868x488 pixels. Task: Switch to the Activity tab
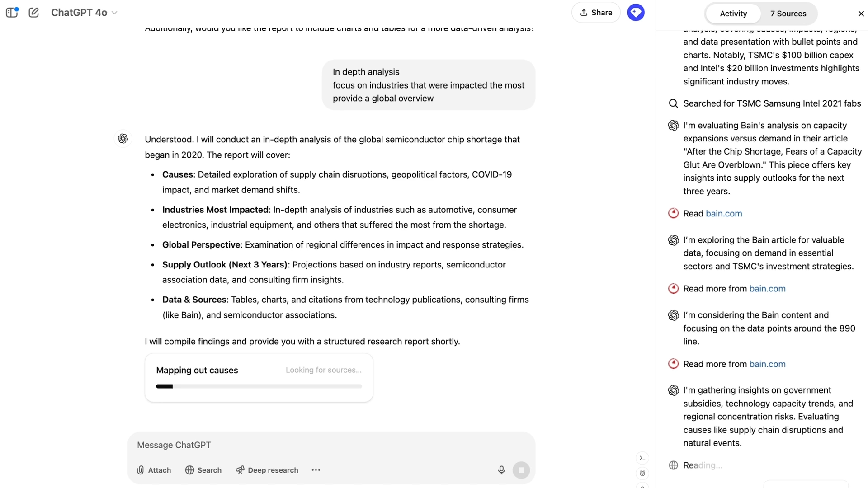733,14
